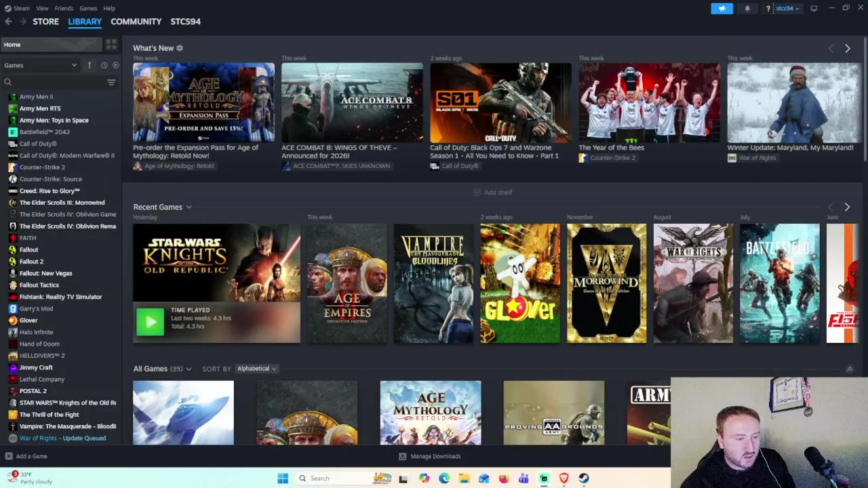
Task: Open ACE COMBAT 8 news card
Action: 352,102
